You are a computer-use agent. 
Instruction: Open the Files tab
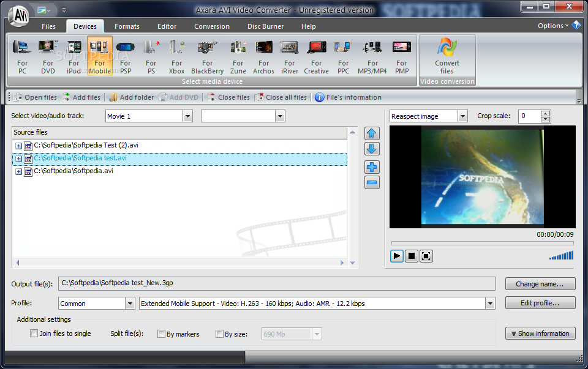click(48, 26)
